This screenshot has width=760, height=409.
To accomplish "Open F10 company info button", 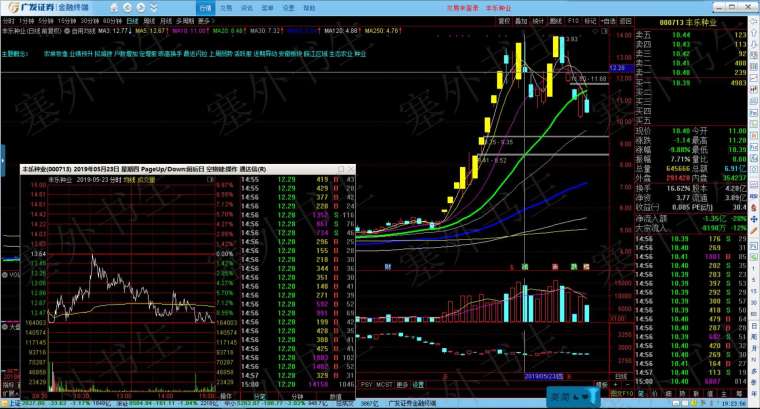I will coord(573,21).
